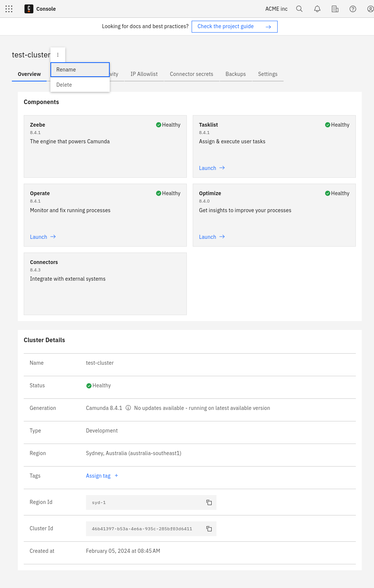
Task: Click the info icon beside Camunda 8.4.1
Action: click(x=128, y=408)
